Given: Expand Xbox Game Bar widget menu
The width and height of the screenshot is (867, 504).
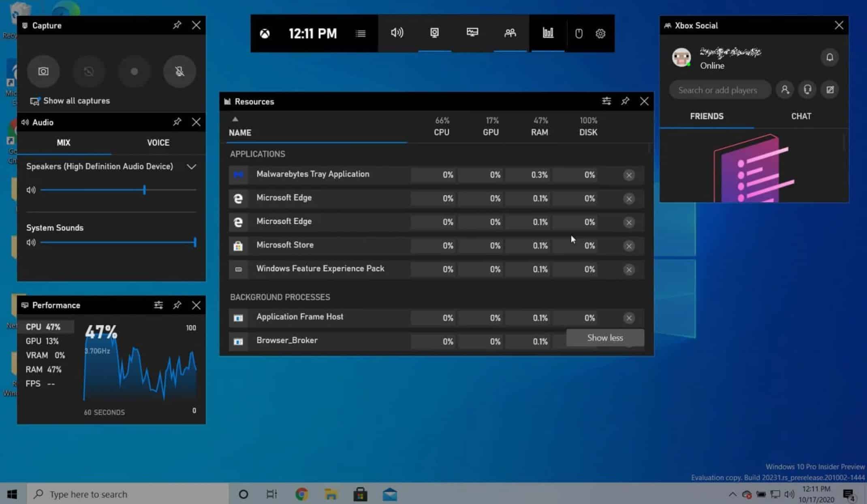Looking at the screenshot, I should click(x=360, y=33).
